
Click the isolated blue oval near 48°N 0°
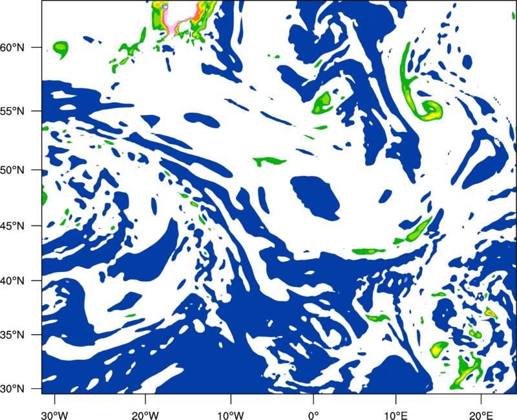tap(315, 198)
